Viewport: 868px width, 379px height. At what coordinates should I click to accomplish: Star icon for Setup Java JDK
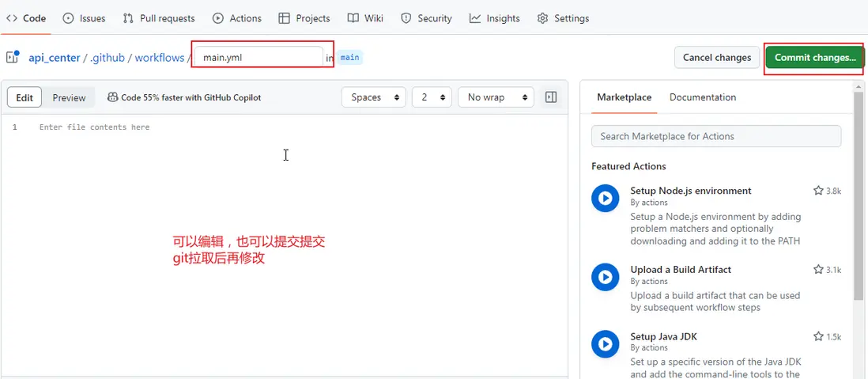[818, 336]
